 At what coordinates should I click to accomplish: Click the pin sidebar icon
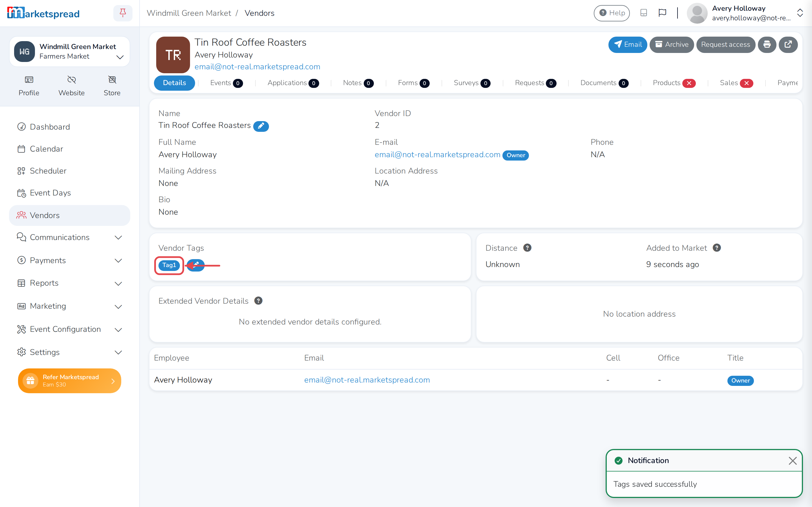pos(123,13)
